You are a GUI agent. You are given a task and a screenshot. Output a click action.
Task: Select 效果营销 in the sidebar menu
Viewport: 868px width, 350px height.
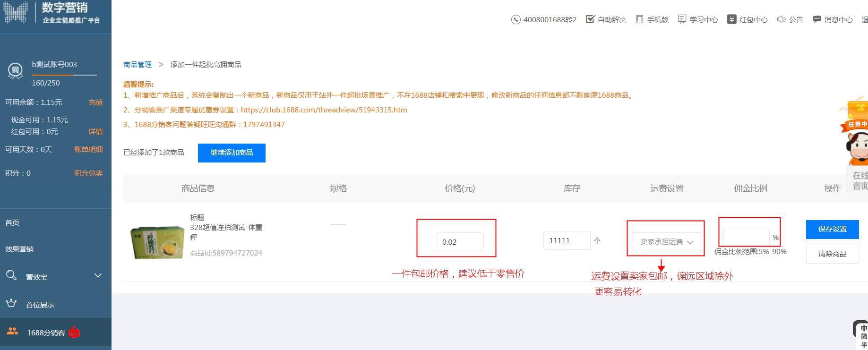point(19,249)
